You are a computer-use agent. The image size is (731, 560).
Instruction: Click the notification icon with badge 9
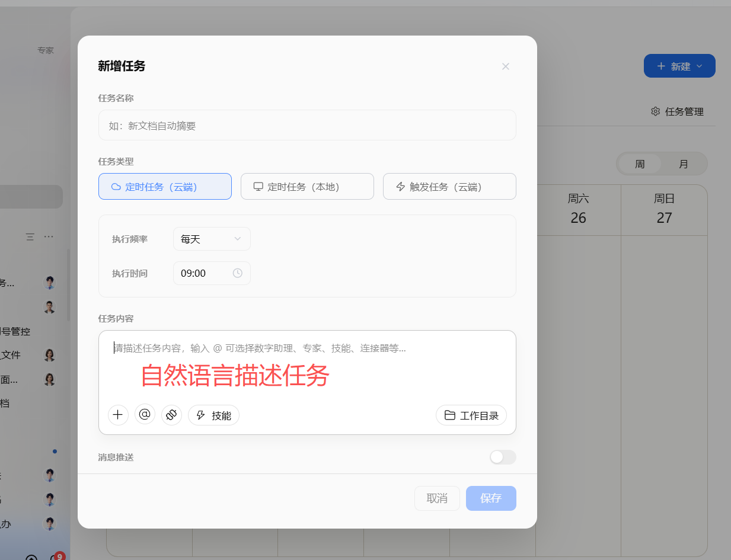click(x=55, y=558)
